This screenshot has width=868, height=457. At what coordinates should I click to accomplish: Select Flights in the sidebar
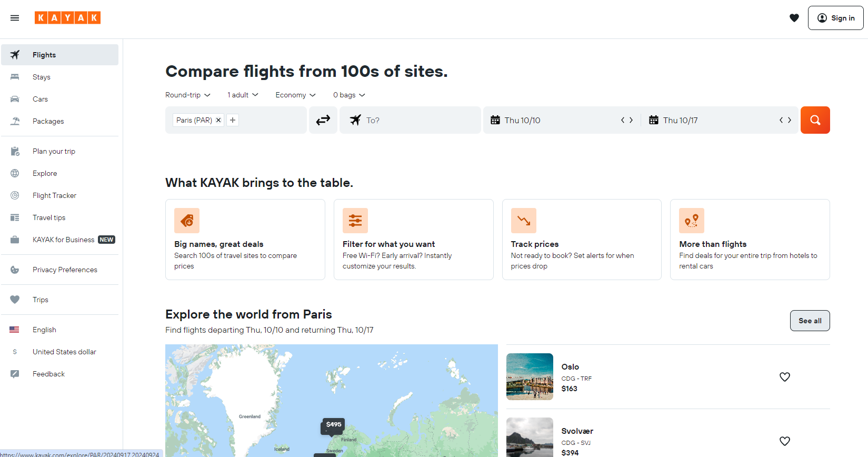(59, 55)
